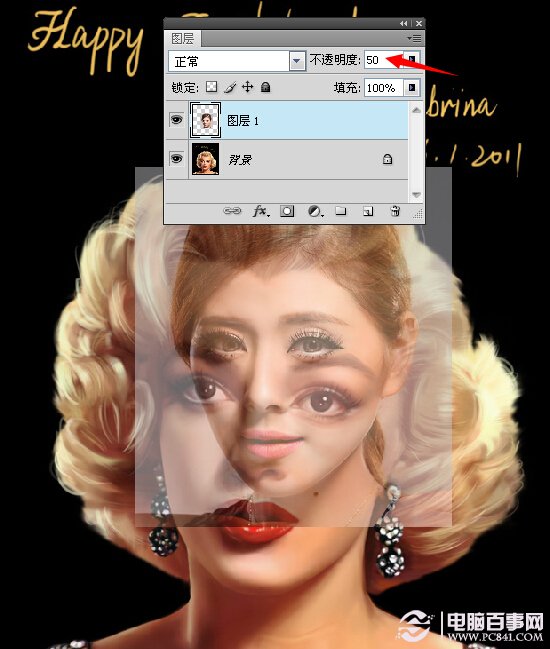Viewport: 550px width, 649px height.
Task: Toggle lock position icon
Action: tap(247, 87)
